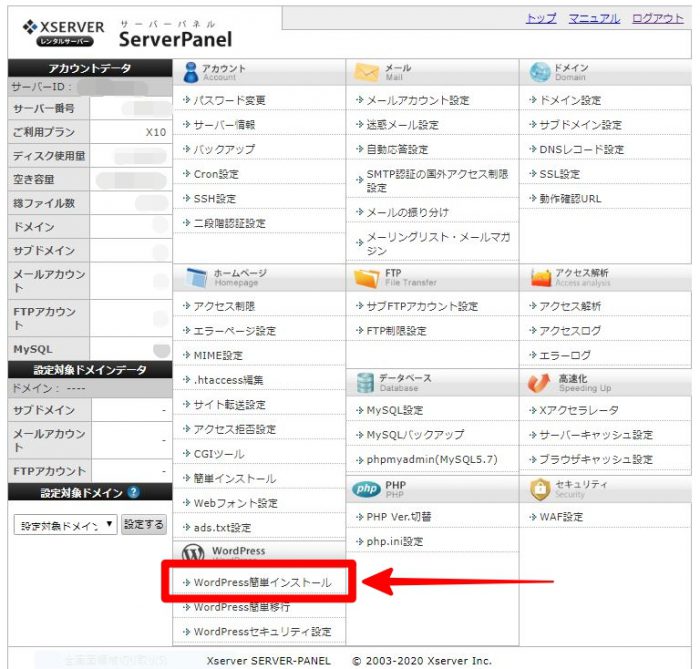Open the トップ link

(541, 18)
